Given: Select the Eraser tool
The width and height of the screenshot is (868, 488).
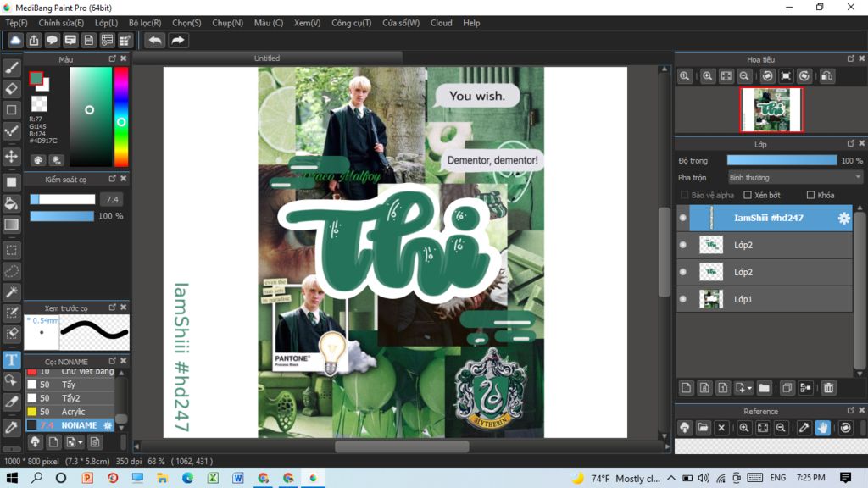Looking at the screenshot, I should pos(11,88).
